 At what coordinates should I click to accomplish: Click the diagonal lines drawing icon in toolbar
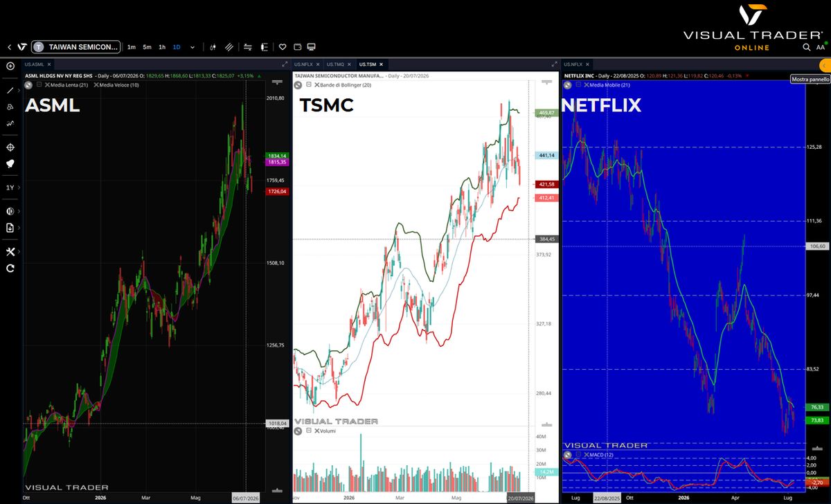tap(229, 47)
